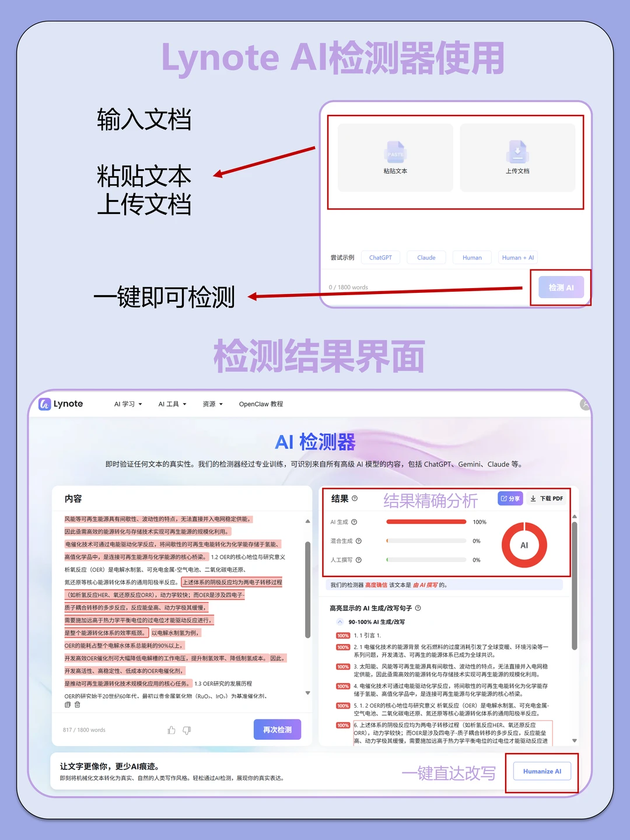Click the content panel scrollbar thumb
Image resolution: width=630 pixels, height=840 pixels.
(x=307, y=590)
